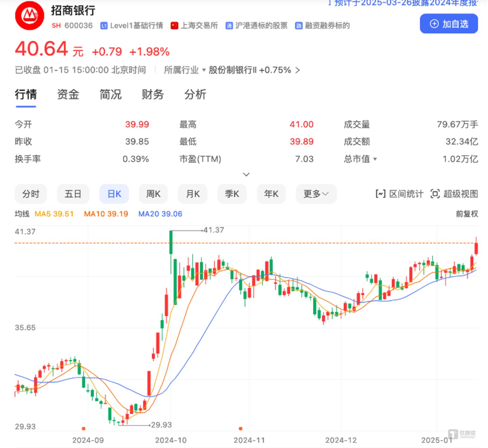Expand more quote details chevron below stats
488x448 pixels.
246,174
